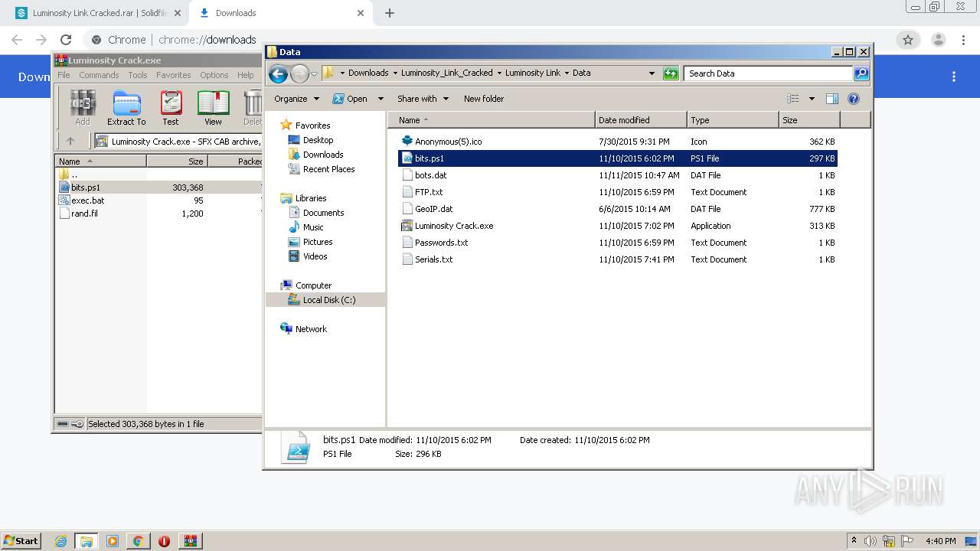The image size is (980, 551).
Task: Open Videos library in navigation pane
Action: click(x=308, y=256)
